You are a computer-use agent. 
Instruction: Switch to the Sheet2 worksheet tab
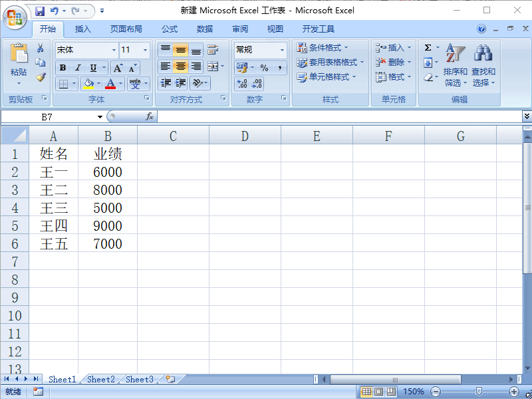click(100, 379)
